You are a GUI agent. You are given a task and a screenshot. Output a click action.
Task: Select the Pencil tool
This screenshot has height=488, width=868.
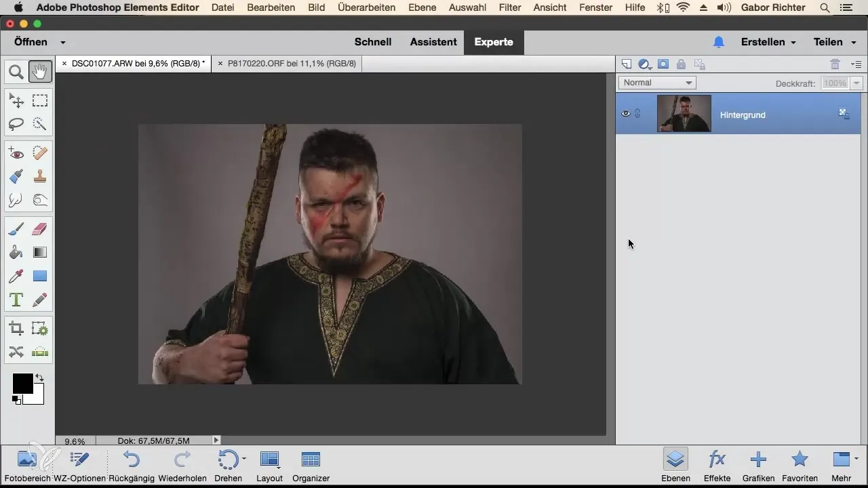pyautogui.click(x=40, y=299)
